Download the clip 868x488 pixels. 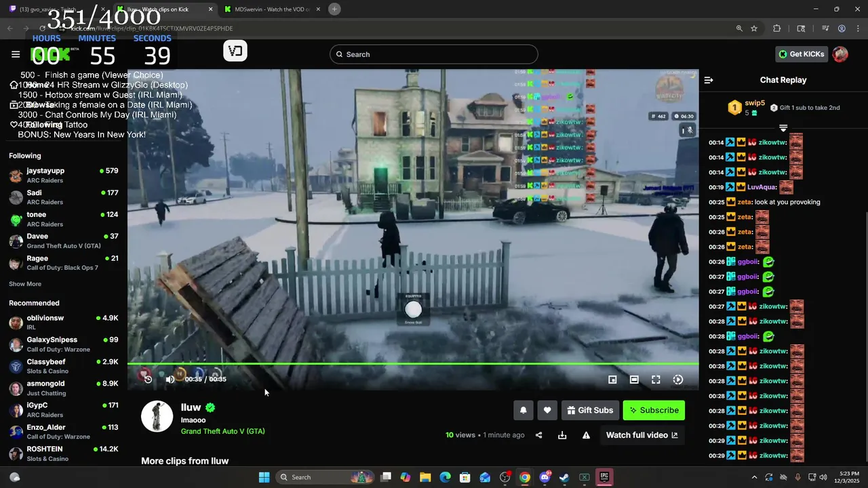click(x=562, y=435)
